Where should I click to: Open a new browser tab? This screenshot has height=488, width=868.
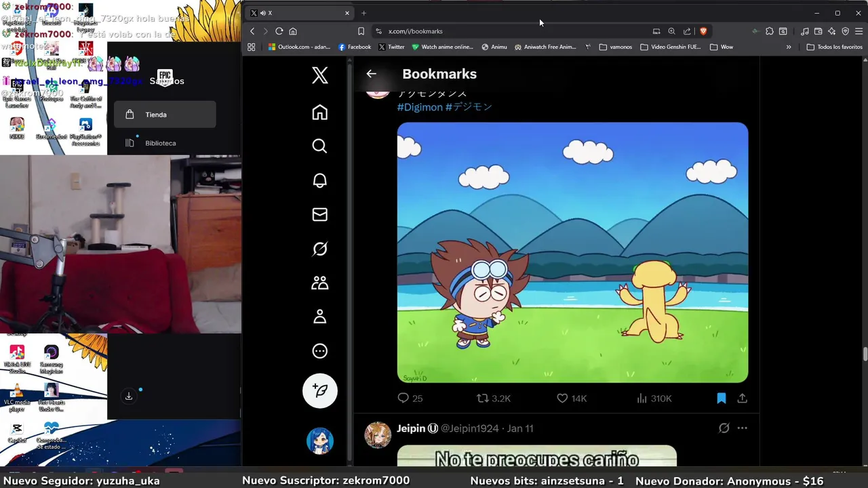[x=363, y=13]
